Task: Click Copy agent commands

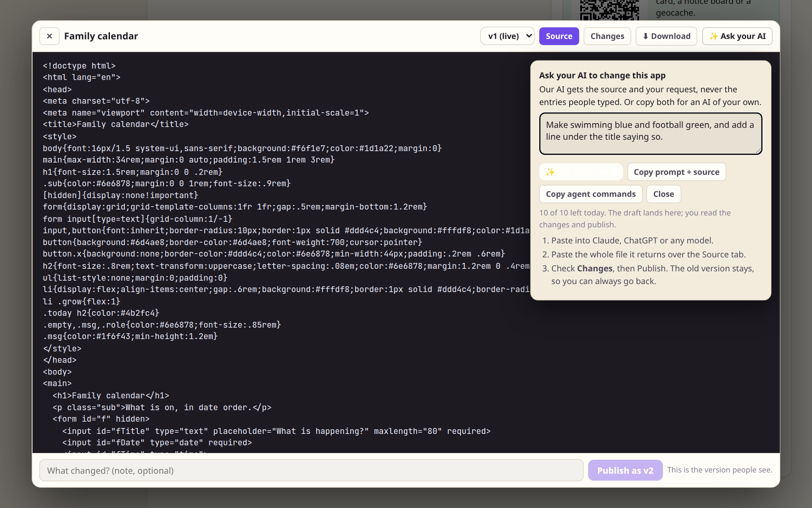Action: pyautogui.click(x=590, y=194)
